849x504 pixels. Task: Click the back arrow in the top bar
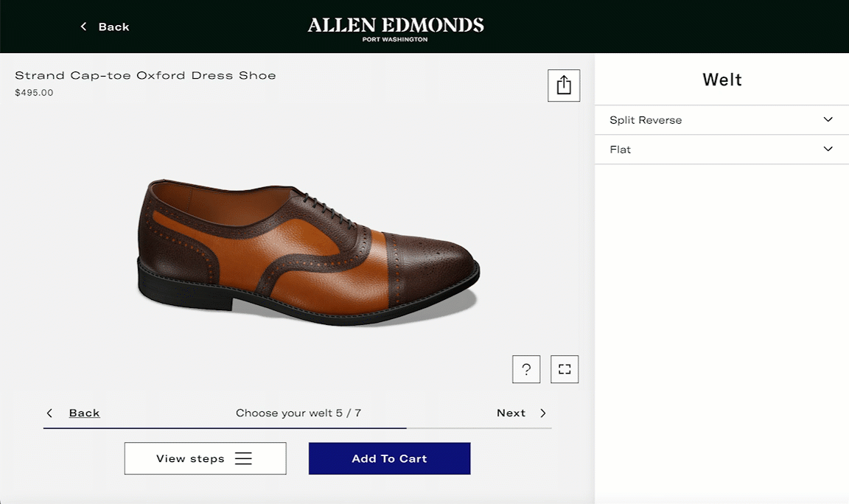pyautogui.click(x=83, y=27)
